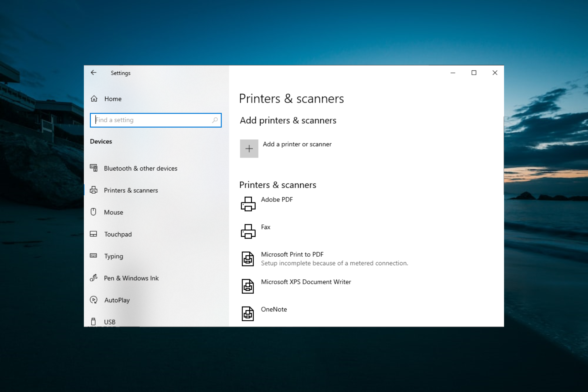Click the OneNote printer icon
588x392 pixels.
pos(248,311)
